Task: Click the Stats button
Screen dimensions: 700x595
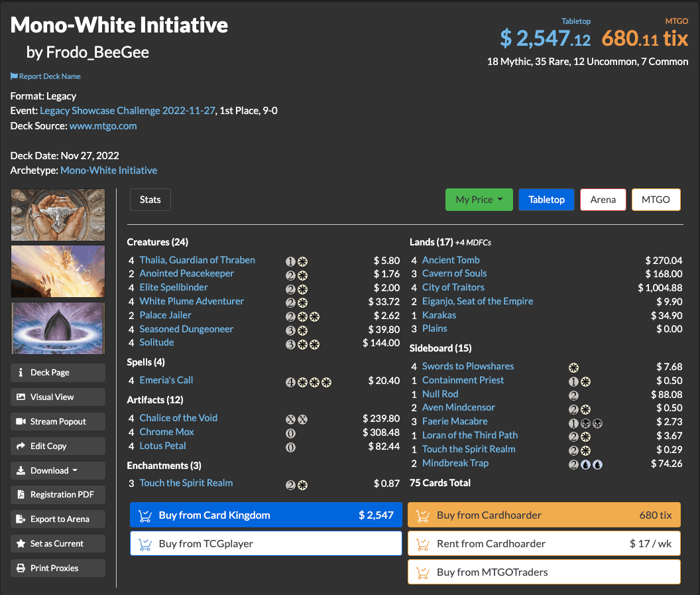Action: pyautogui.click(x=150, y=199)
